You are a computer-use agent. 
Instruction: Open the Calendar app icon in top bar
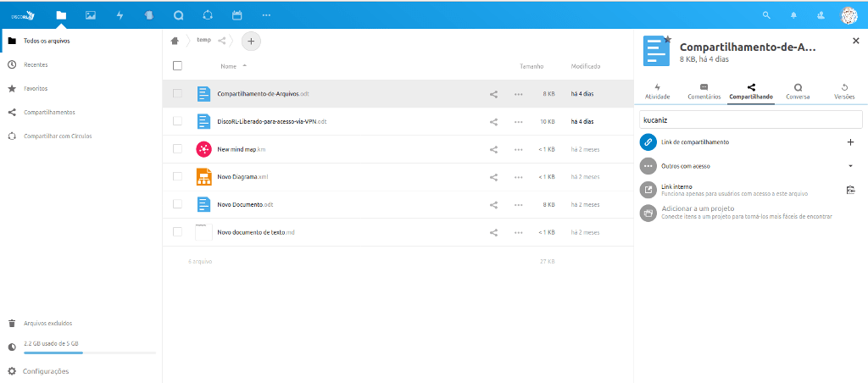[236, 15]
